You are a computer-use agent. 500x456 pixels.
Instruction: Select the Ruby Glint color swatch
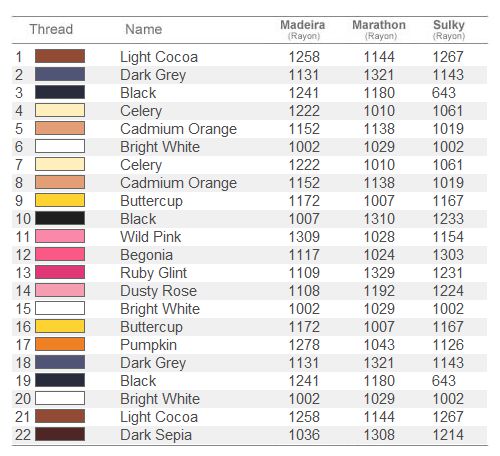pyautogui.click(x=60, y=272)
